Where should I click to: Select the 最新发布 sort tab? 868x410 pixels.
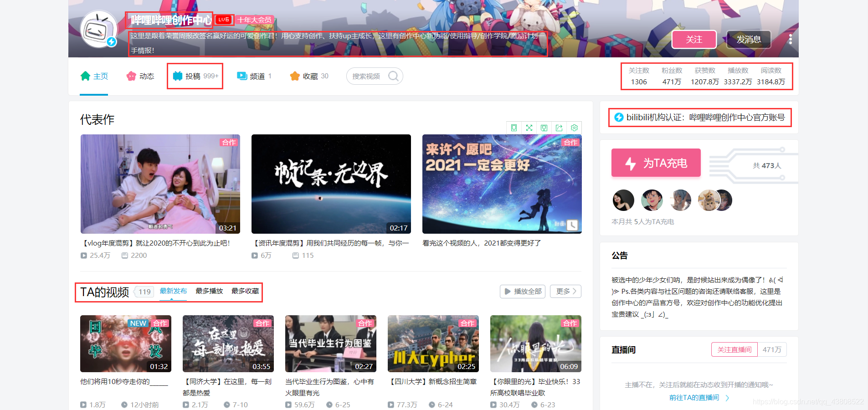[173, 291]
